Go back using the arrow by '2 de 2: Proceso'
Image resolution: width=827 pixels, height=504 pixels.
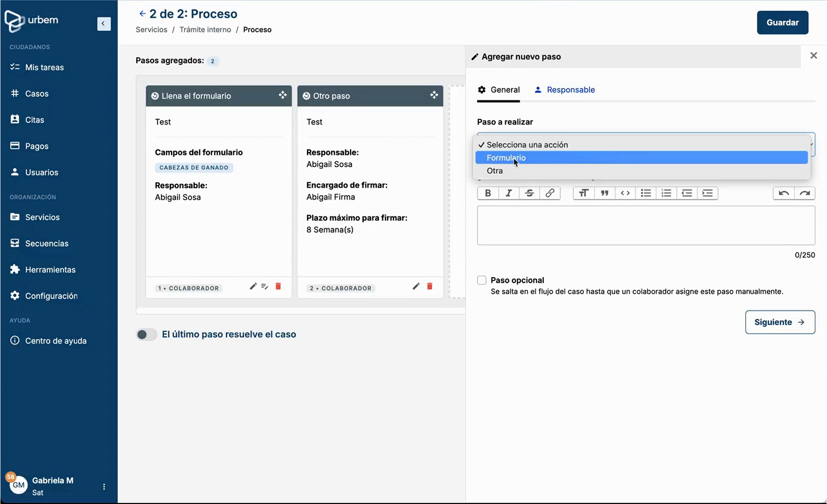point(142,14)
